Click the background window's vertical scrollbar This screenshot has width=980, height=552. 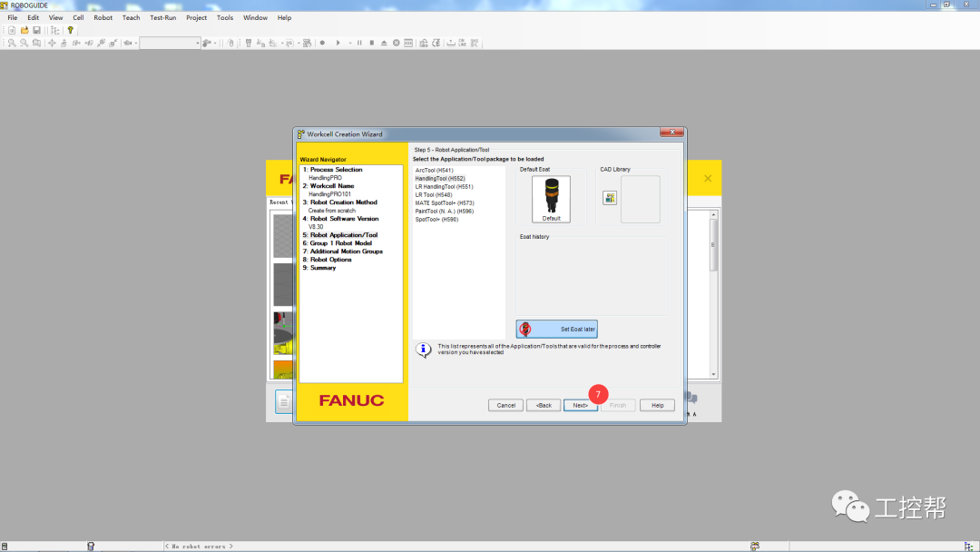tap(713, 294)
